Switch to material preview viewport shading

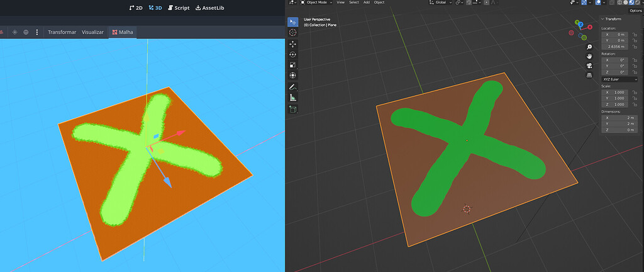click(631, 3)
